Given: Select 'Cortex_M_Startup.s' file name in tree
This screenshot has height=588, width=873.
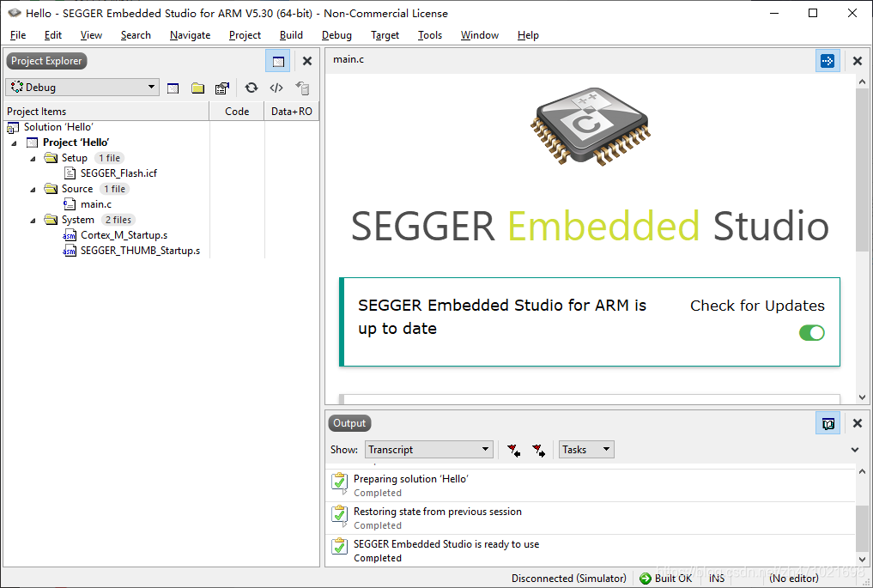Looking at the screenshot, I should (x=124, y=235).
